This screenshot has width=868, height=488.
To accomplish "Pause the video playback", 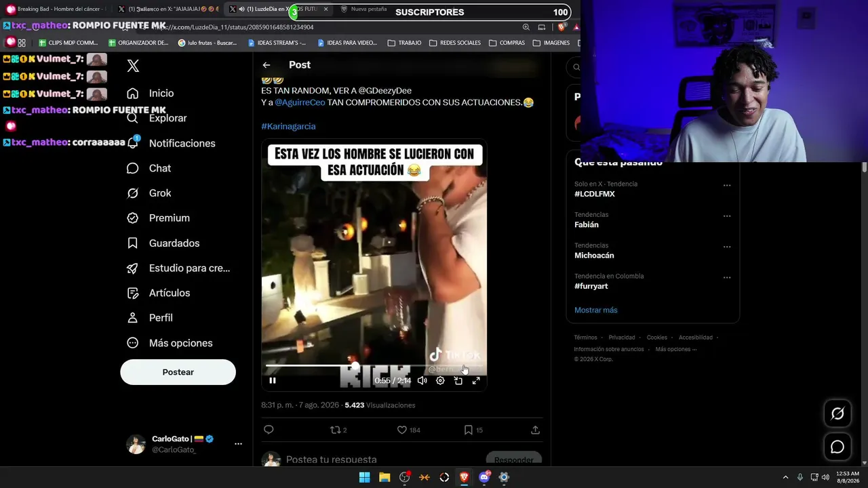I will [273, 381].
